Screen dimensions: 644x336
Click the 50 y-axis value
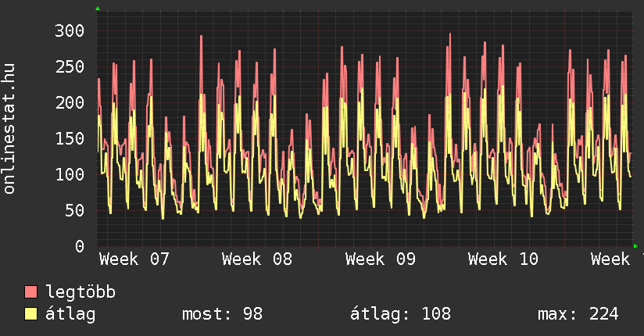coord(73,210)
